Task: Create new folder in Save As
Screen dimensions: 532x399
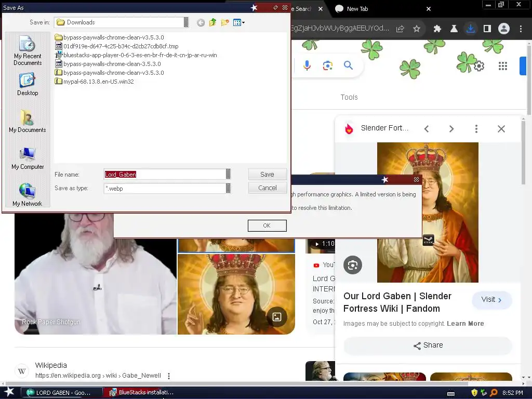Action: tap(224, 23)
